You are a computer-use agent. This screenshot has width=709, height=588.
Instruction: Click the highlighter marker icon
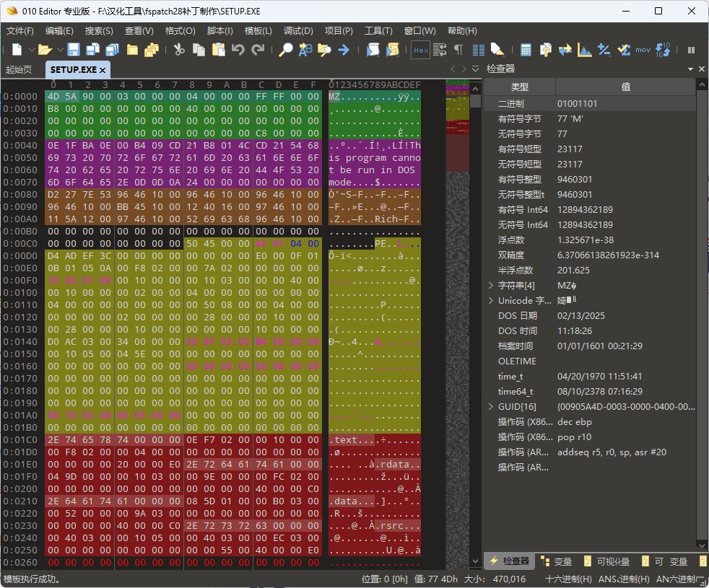497,49
